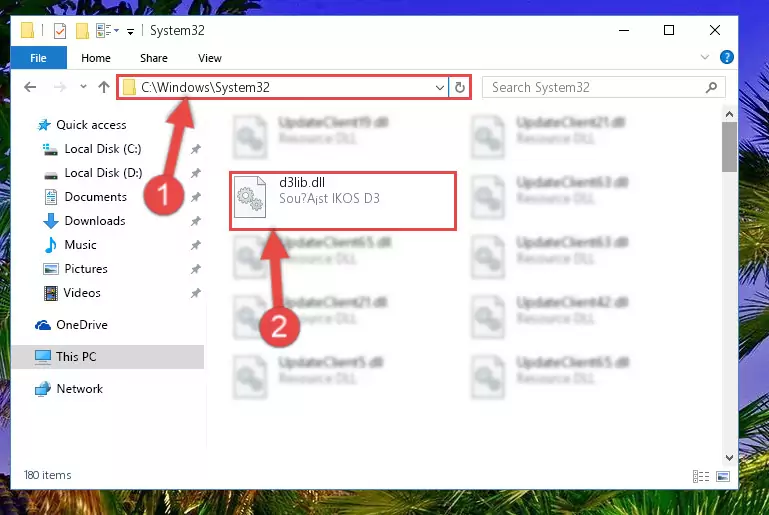Open the File menu

point(38,58)
